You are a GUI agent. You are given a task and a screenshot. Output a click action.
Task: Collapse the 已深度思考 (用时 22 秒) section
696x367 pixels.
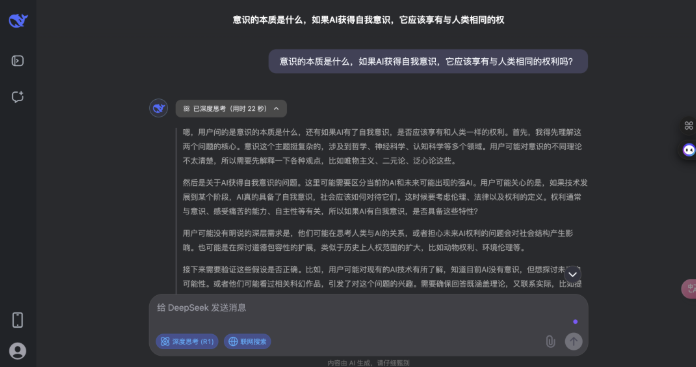[x=231, y=109]
